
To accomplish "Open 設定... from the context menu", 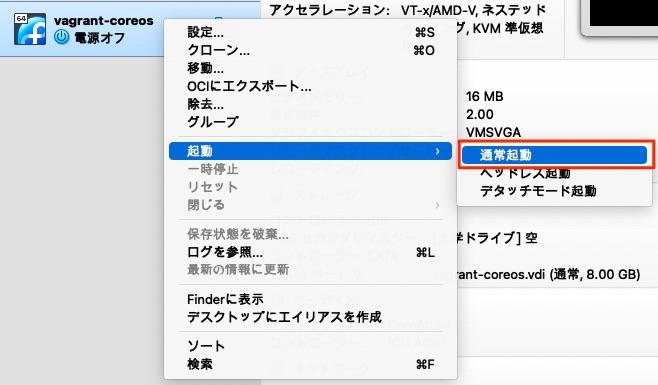I will [311, 32].
